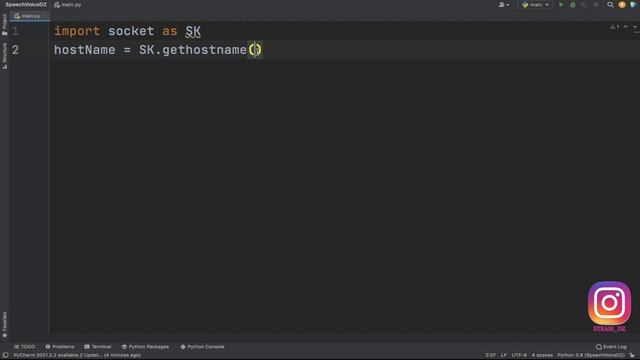Click the warning count inspection indicator
The image size is (640, 360).
tap(614, 27)
